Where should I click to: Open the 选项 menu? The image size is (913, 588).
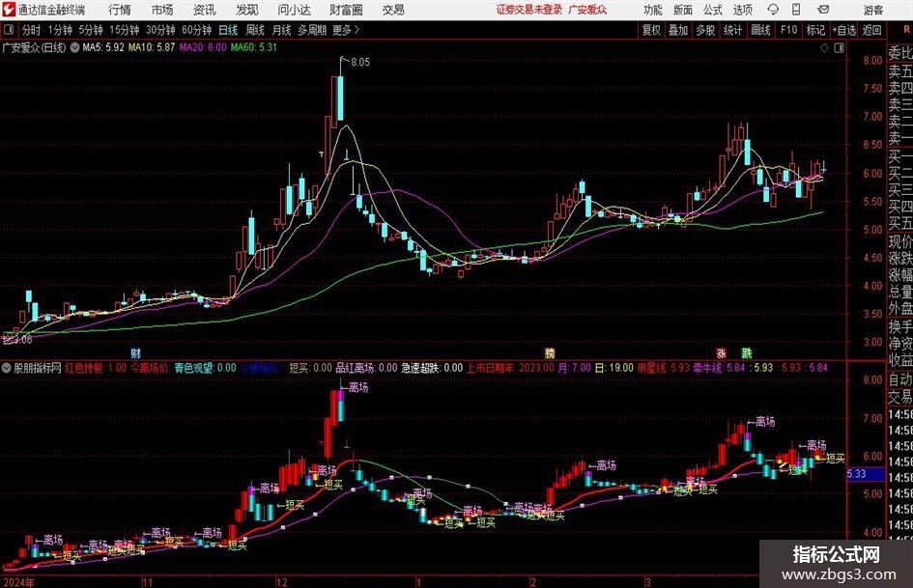742,10
